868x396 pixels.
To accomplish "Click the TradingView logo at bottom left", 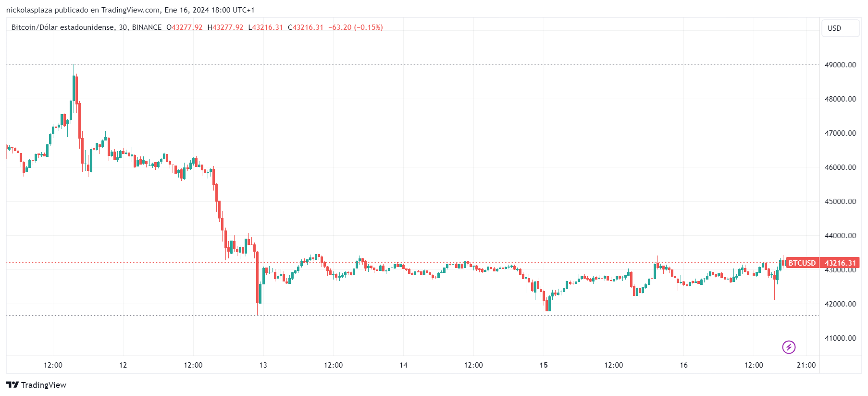I will (x=37, y=385).
